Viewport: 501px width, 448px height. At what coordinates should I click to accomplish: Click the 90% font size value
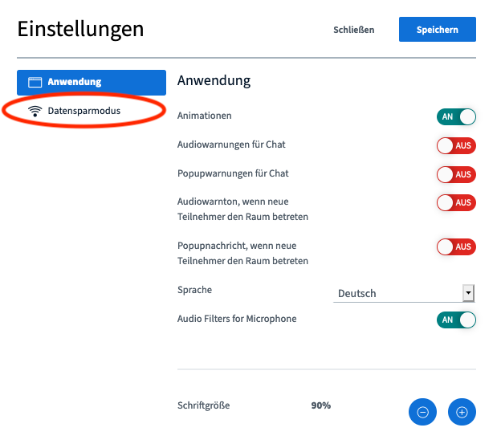click(x=321, y=405)
